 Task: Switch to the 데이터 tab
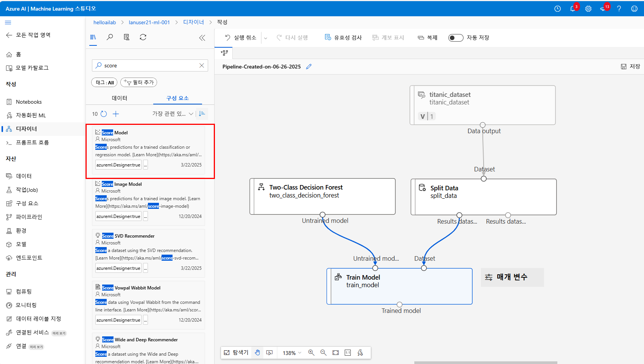pos(120,98)
